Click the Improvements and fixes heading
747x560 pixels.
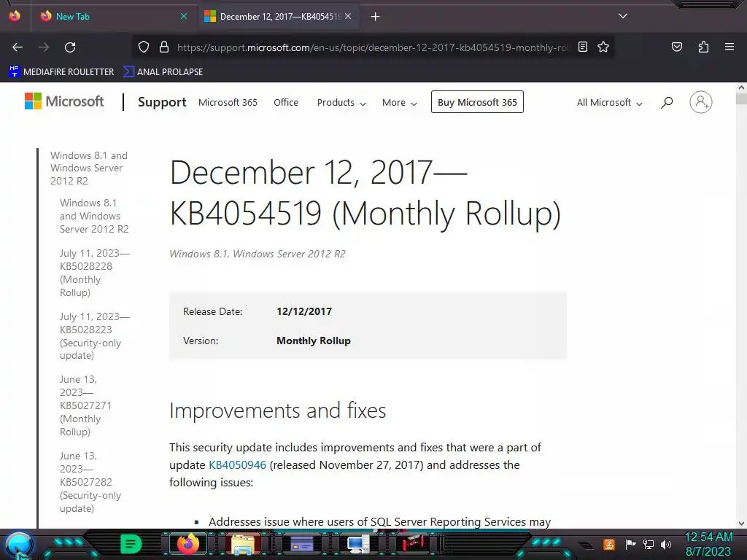click(277, 411)
